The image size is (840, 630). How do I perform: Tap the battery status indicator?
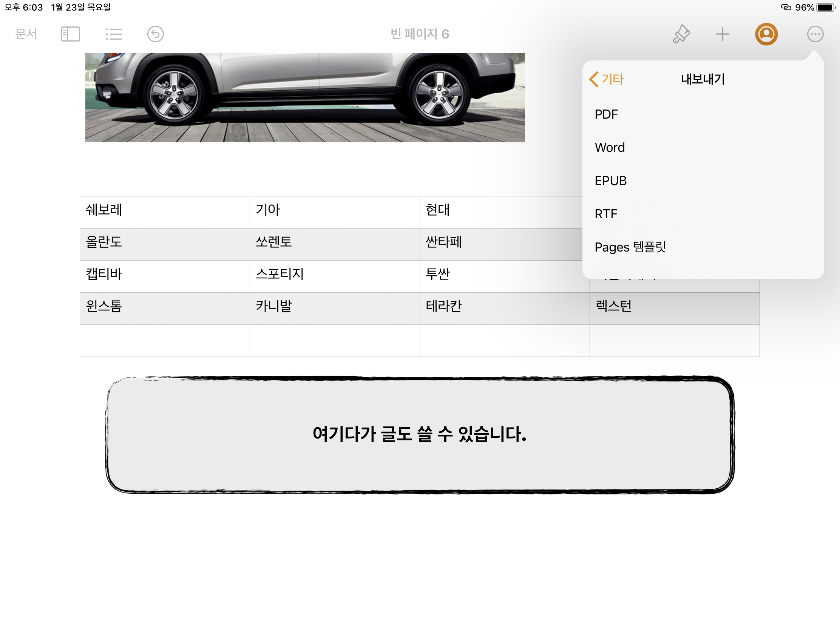825,8
